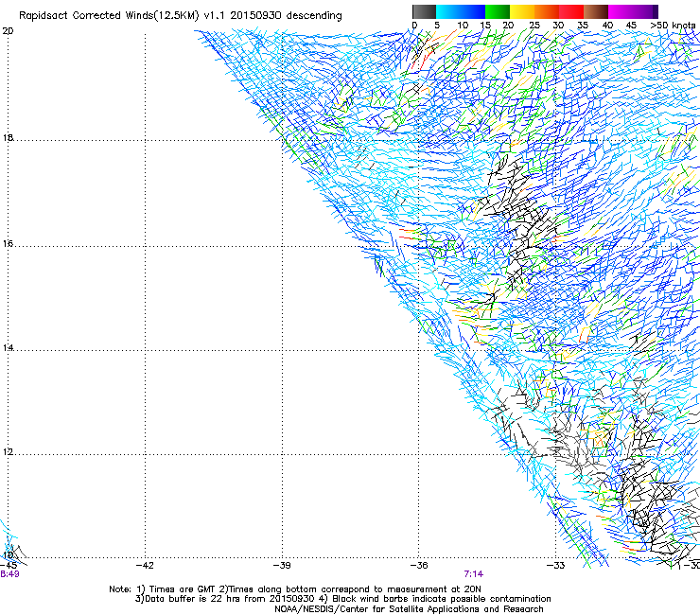The height and width of the screenshot is (615, 700).
Task: Click the 'Times are GMT' note line
Action: [x=295, y=589]
